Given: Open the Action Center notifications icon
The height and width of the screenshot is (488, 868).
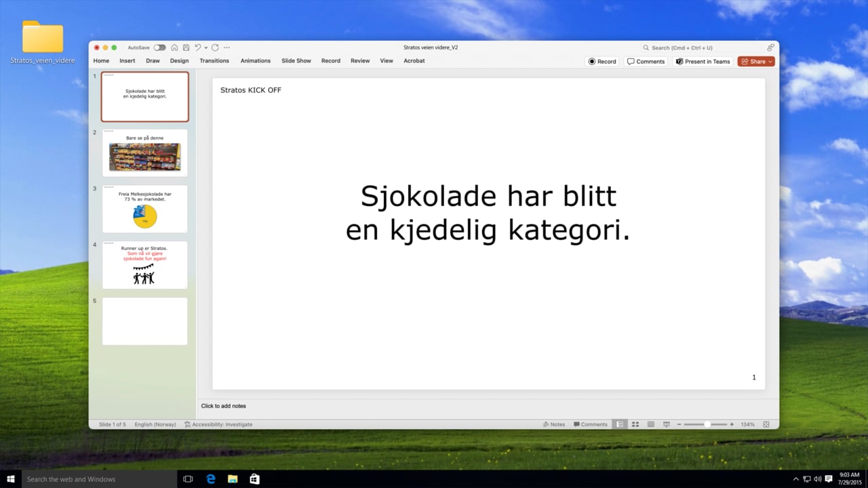Looking at the screenshot, I should pos(829,479).
